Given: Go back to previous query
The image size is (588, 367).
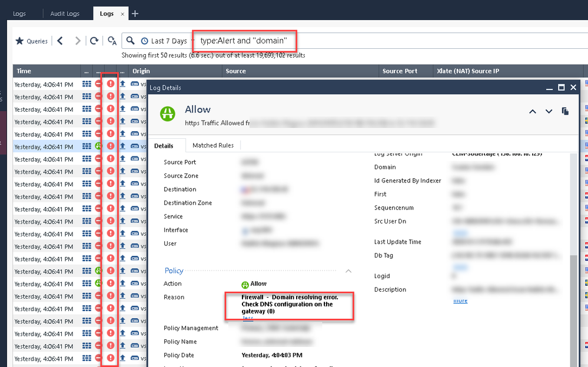Looking at the screenshot, I should tap(60, 41).
